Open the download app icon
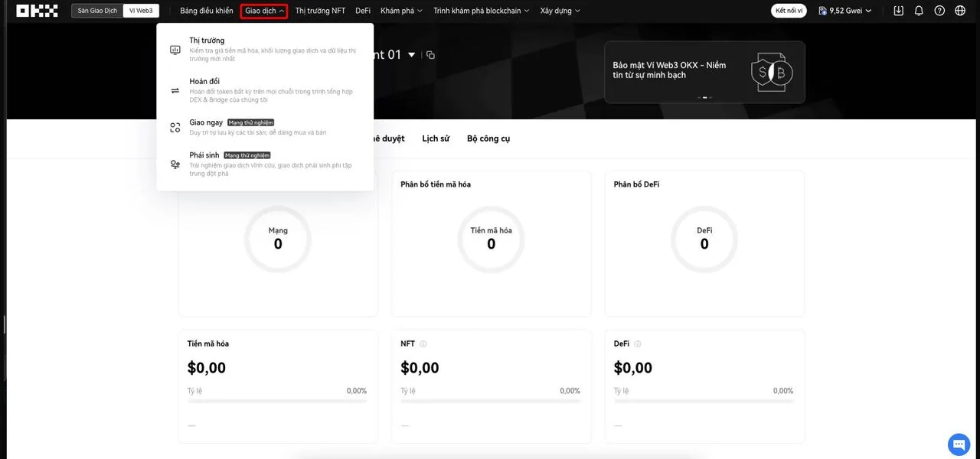The width and height of the screenshot is (980, 459). [899, 11]
